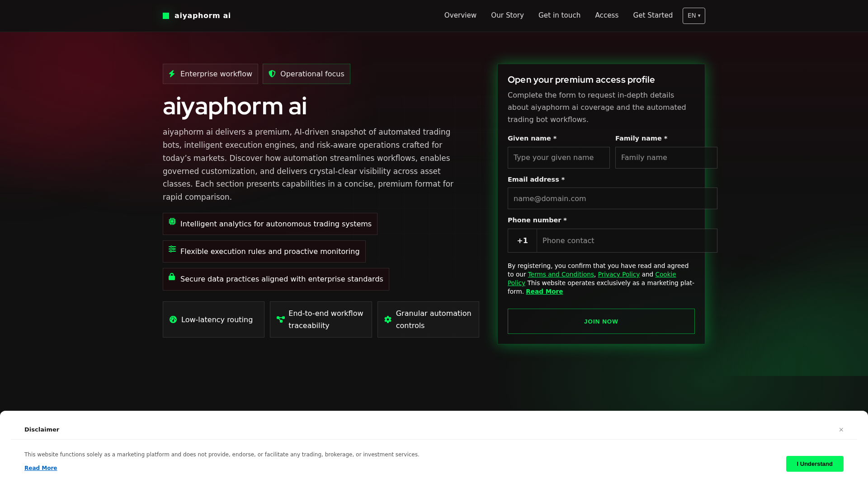
Task: Click the Disclaimer title text
Action: pos(42,430)
